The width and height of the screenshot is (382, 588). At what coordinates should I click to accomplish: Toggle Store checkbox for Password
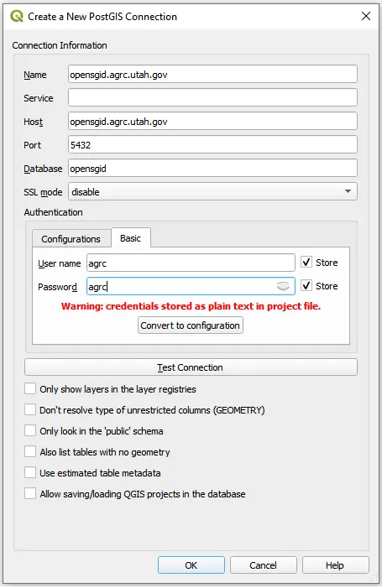(x=306, y=285)
